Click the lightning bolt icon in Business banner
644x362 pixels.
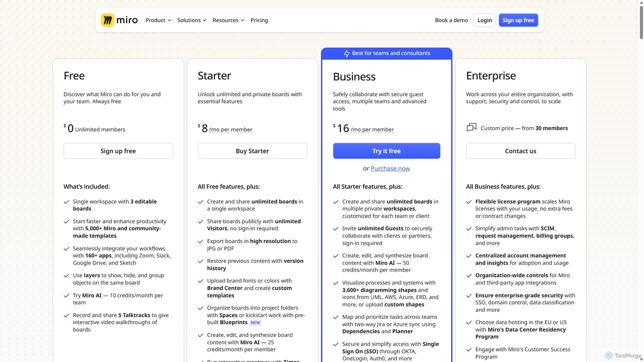click(347, 53)
